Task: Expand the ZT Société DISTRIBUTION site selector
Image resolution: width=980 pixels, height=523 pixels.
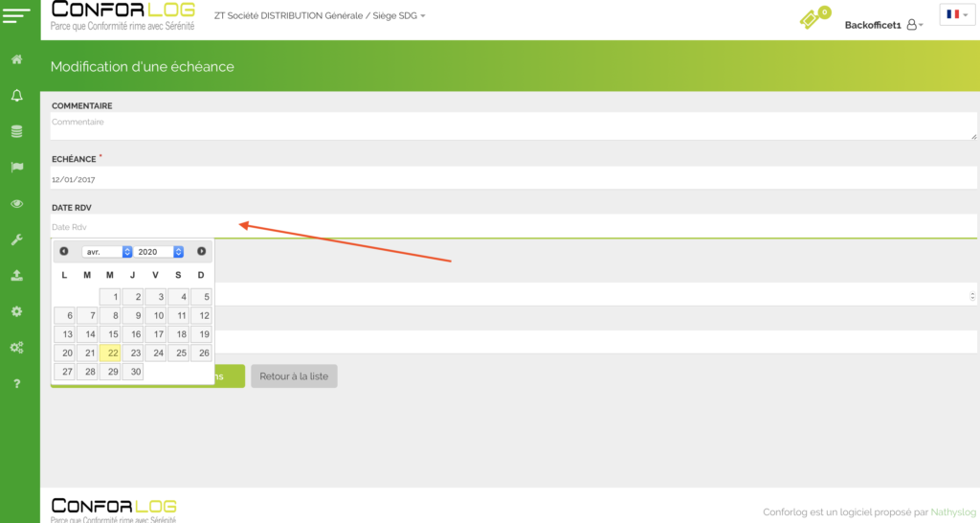Action: click(x=321, y=15)
